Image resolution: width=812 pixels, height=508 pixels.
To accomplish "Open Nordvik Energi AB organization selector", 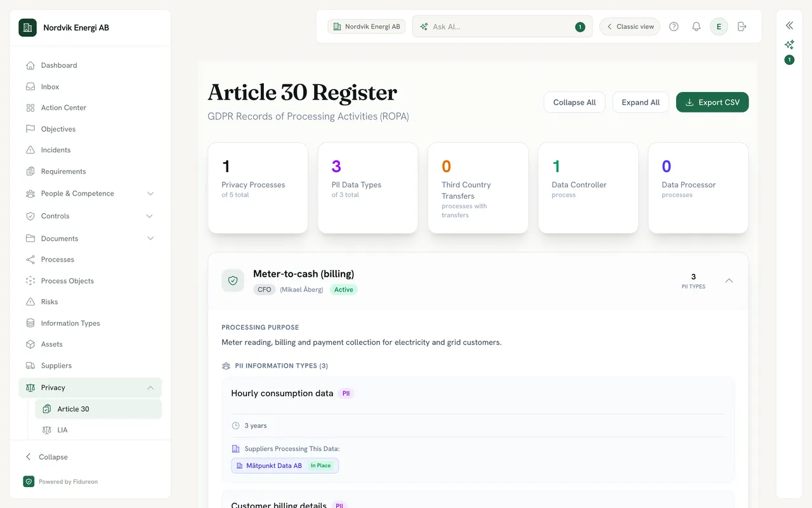I will (x=367, y=27).
